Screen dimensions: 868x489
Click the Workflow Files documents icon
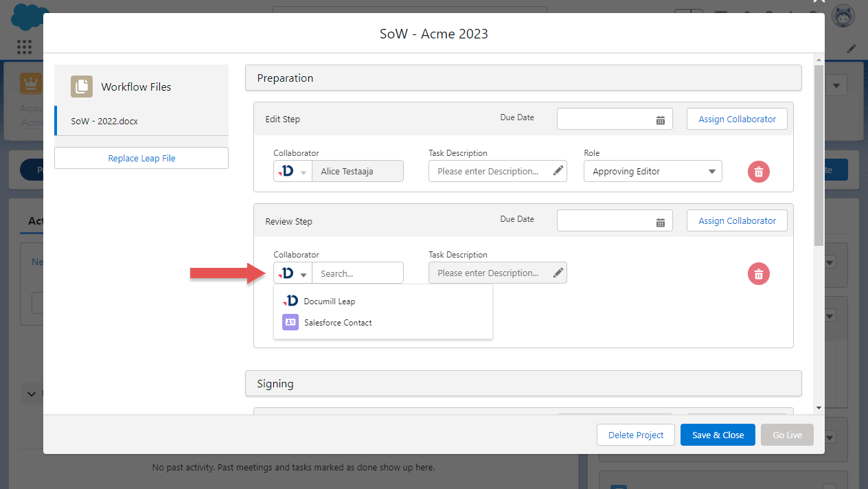82,87
